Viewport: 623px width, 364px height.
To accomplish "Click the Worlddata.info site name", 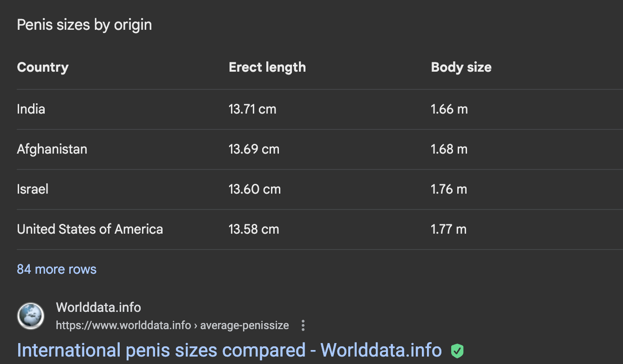I will [x=98, y=307].
